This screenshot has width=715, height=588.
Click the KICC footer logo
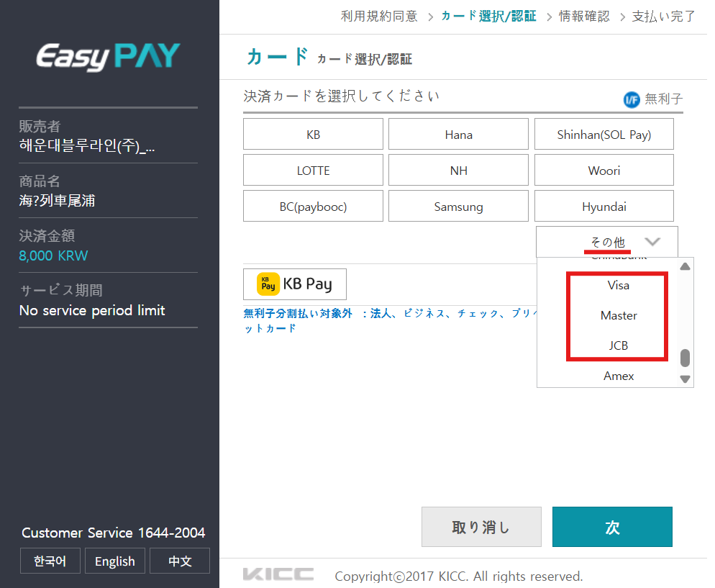click(x=278, y=574)
